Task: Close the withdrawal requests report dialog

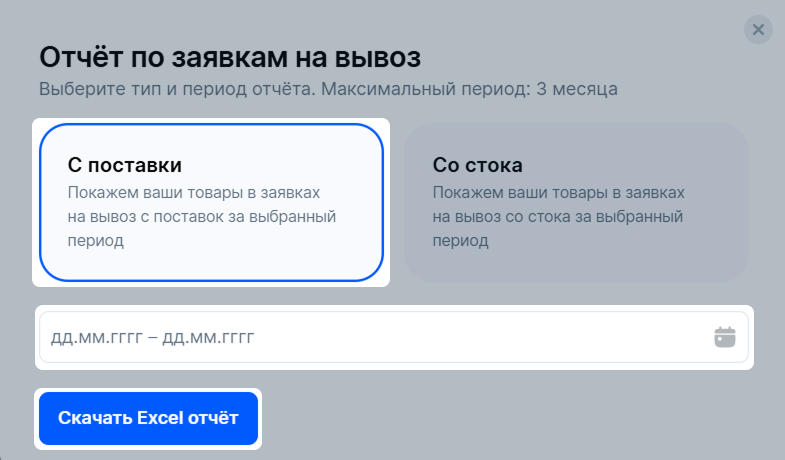Action: (x=758, y=30)
